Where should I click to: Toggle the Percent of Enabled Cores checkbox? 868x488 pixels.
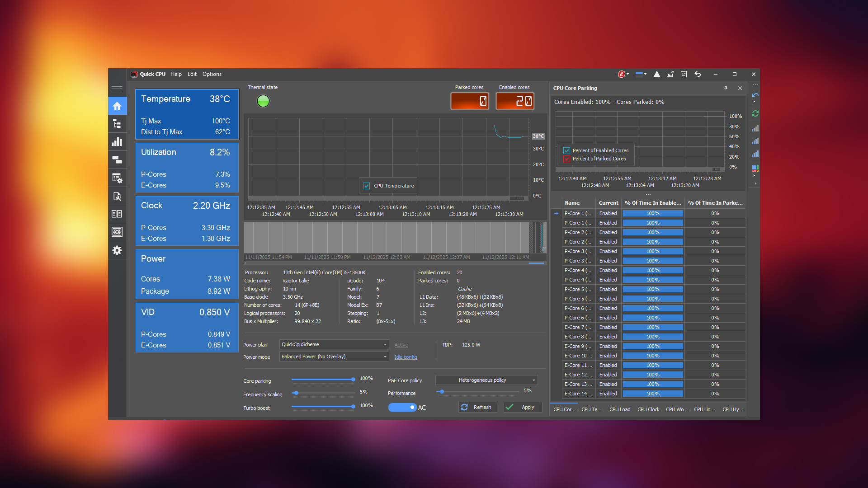[566, 150]
